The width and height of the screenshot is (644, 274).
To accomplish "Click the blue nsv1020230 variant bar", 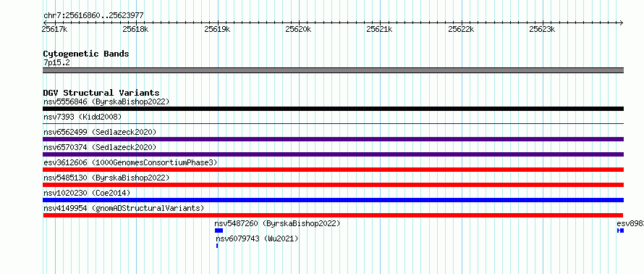I will [333, 200].
